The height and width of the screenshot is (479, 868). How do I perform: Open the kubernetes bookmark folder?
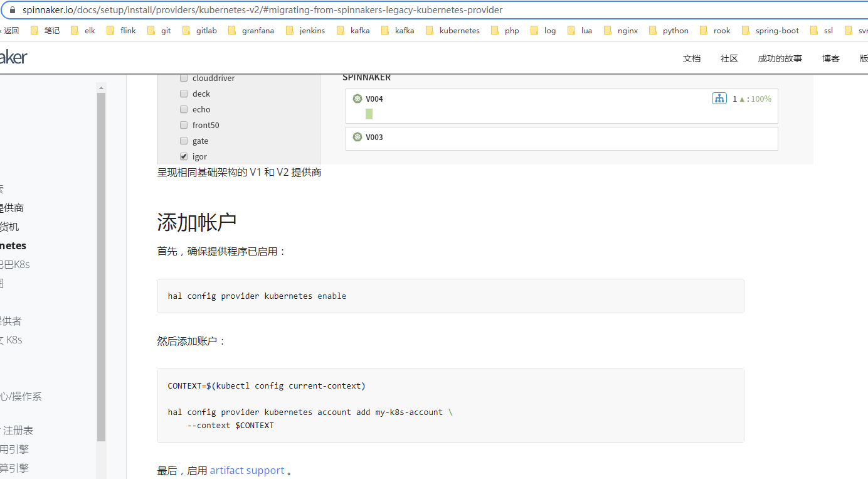coord(453,30)
